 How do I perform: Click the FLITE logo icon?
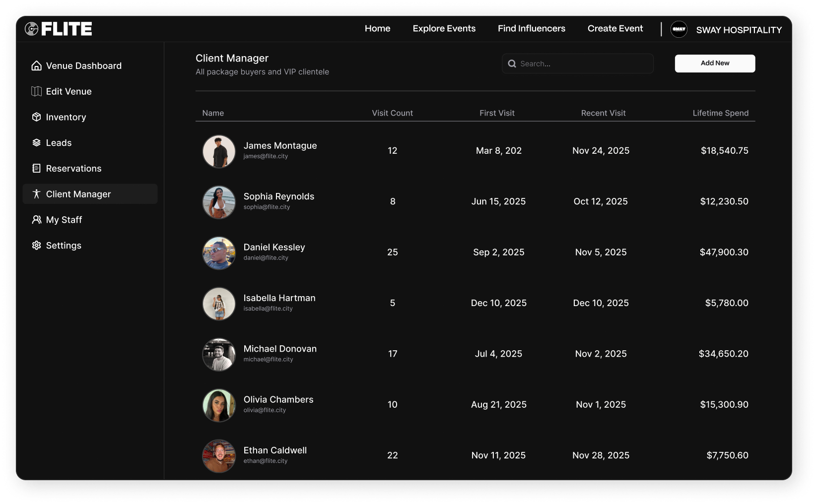31,29
